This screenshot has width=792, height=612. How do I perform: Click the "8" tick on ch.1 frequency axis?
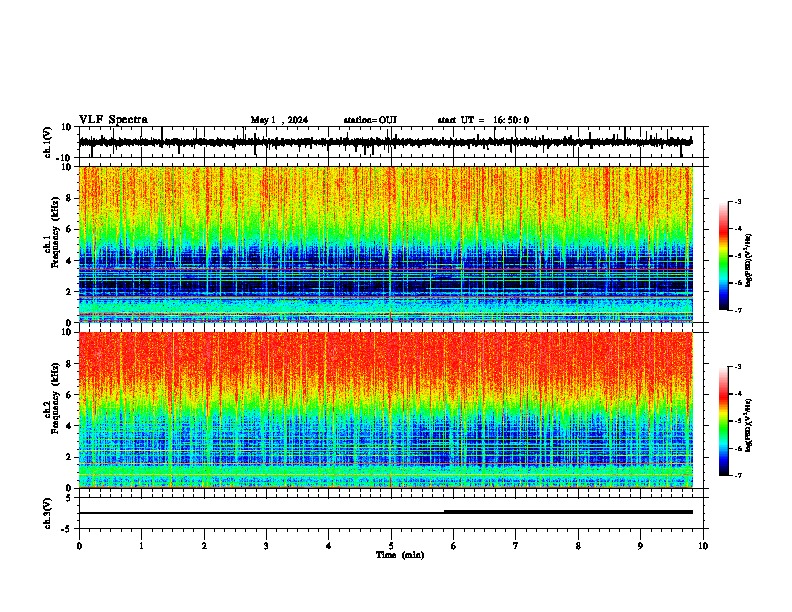[x=69, y=198]
